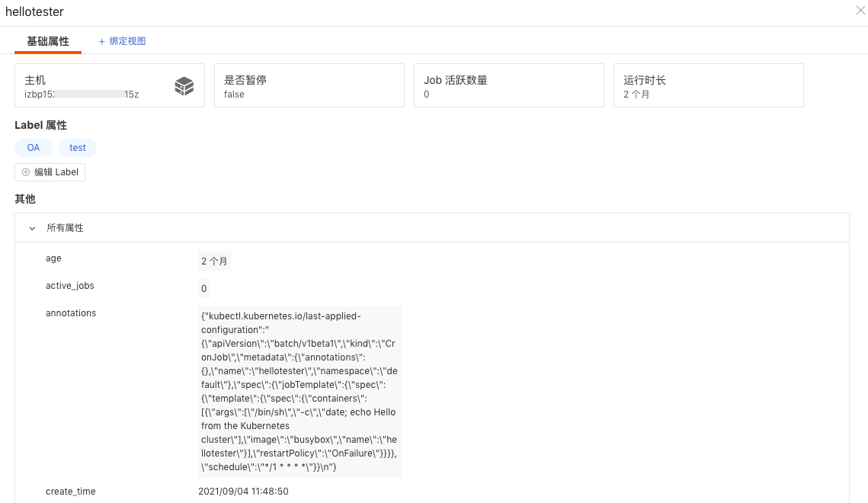The height and width of the screenshot is (503, 868).
Task: Click the age value 2 个月
Action: pos(214,261)
